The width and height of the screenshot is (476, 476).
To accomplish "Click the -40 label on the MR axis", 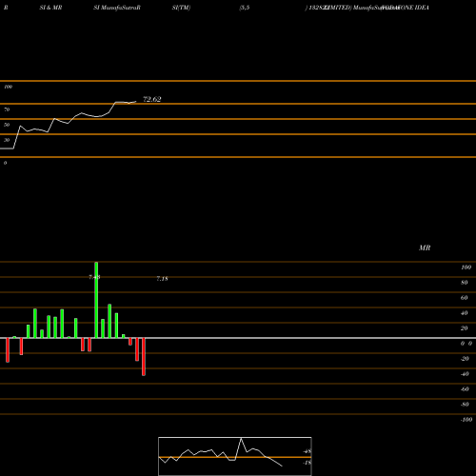I will [x=465, y=374].
